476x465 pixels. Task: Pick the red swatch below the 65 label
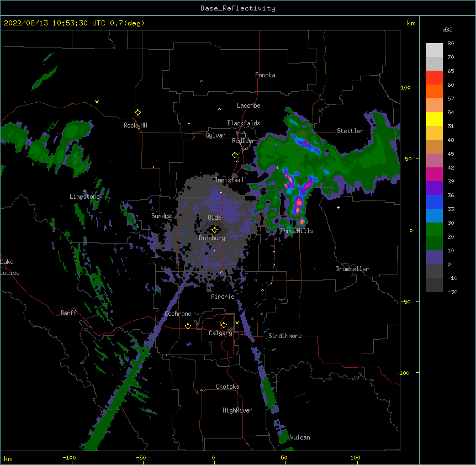(x=434, y=77)
